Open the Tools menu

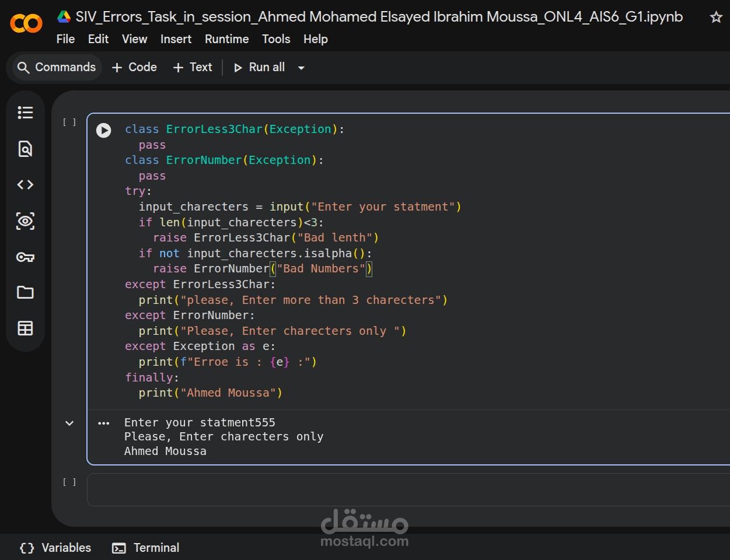coord(276,39)
